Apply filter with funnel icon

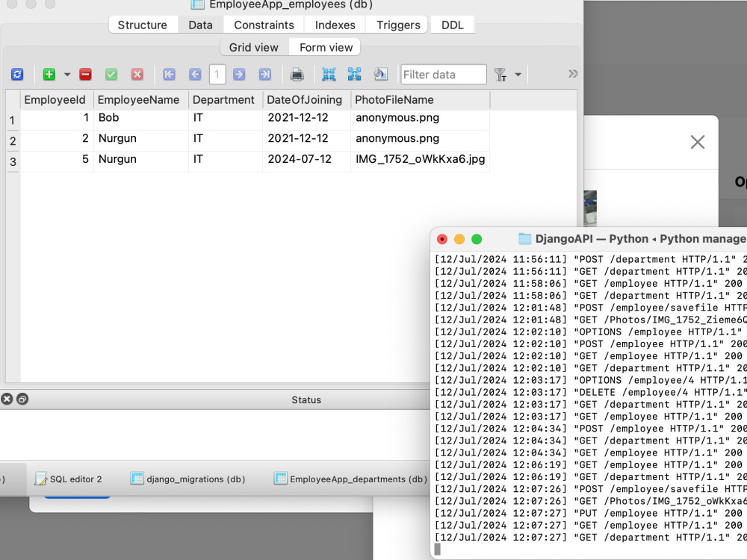pos(500,75)
